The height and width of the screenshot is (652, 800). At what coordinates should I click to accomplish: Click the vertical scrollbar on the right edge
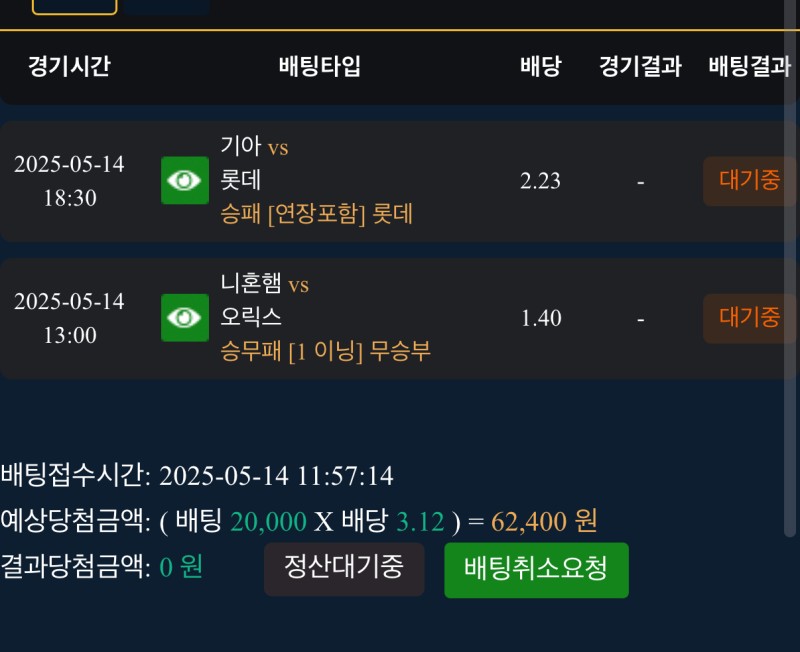coord(794,300)
